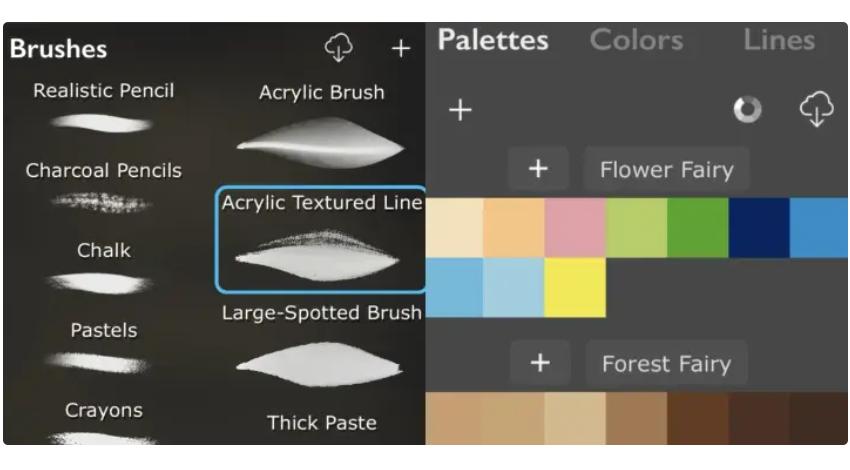This screenshot has height=470, width=850.
Task: Open the color wheel ring icon
Action: point(747,109)
